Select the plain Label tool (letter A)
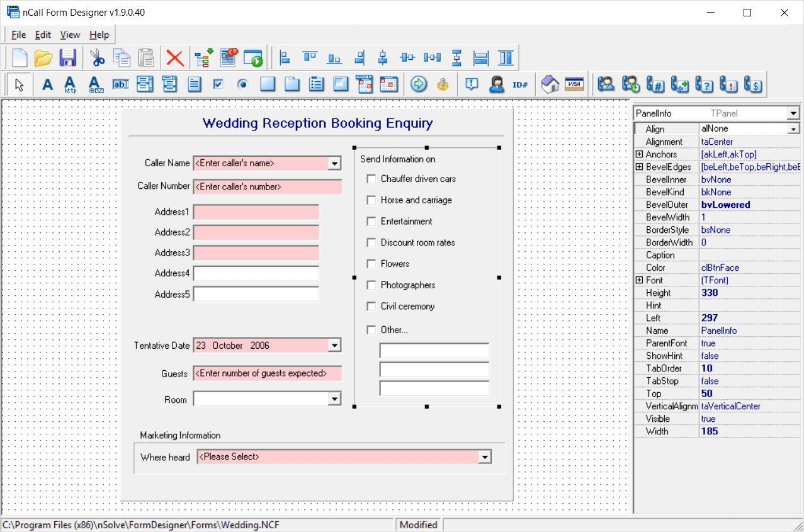This screenshot has width=804, height=532. (x=47, y=84)
